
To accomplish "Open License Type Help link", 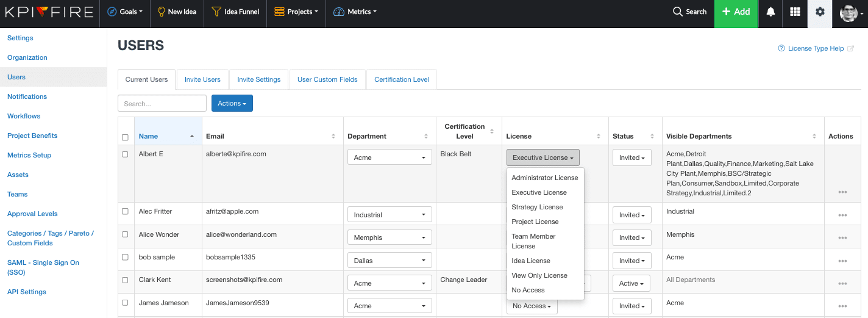I will coord(816,48).
